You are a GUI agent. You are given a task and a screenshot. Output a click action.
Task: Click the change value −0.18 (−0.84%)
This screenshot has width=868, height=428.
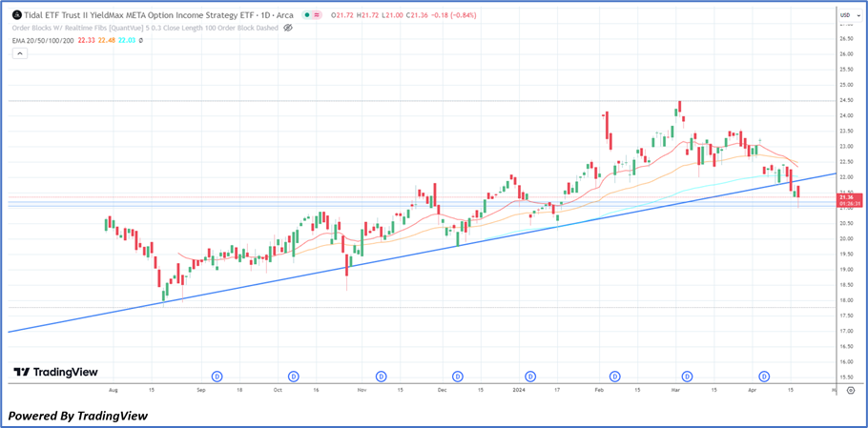click(x=453, y=15)
